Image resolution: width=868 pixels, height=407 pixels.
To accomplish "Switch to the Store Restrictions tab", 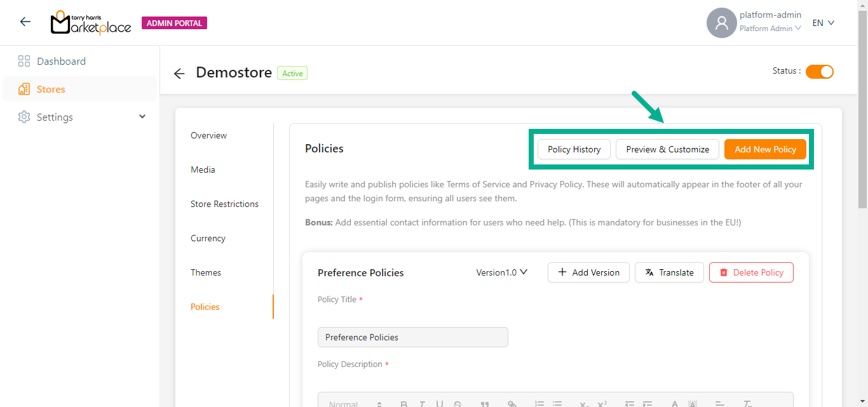I will click(224, 204).
